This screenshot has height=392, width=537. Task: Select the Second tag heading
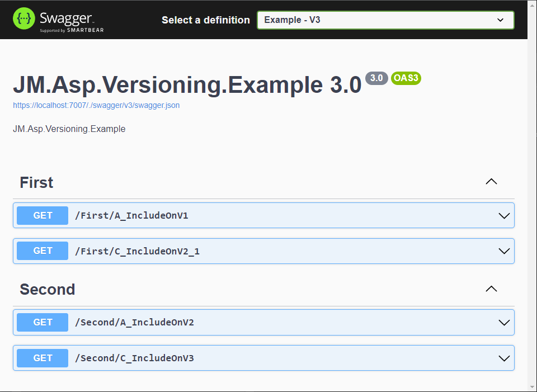(x=47, y=290)
